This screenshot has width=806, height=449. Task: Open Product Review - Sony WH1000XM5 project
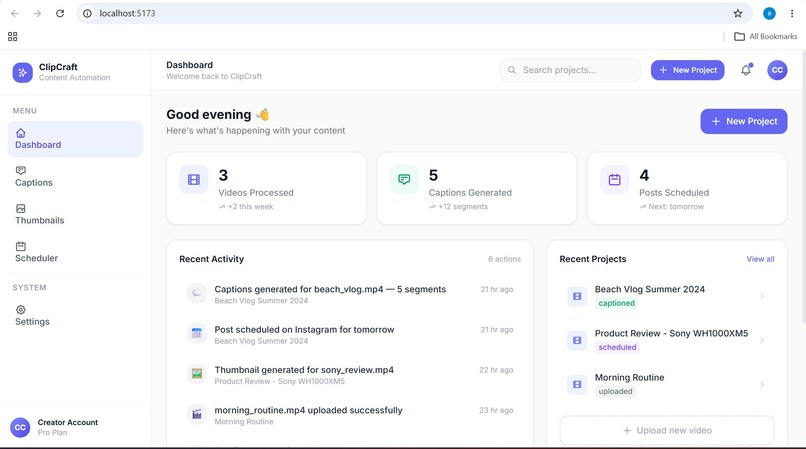click(x=667, y=340)
